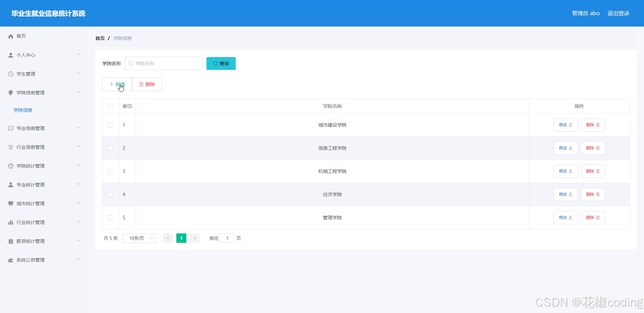Check the checkbox for row 机械工程学院
Image resolution: width=644 pixels, height=313 pixels.
pyautogui.click(x=110, y=171)
